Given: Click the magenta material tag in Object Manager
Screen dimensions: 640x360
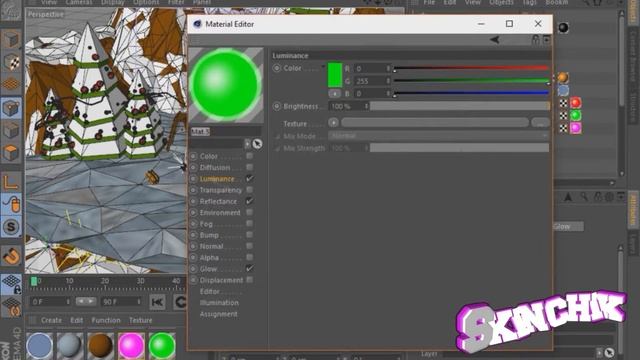Looking at the screenshot, I should 576,128.
